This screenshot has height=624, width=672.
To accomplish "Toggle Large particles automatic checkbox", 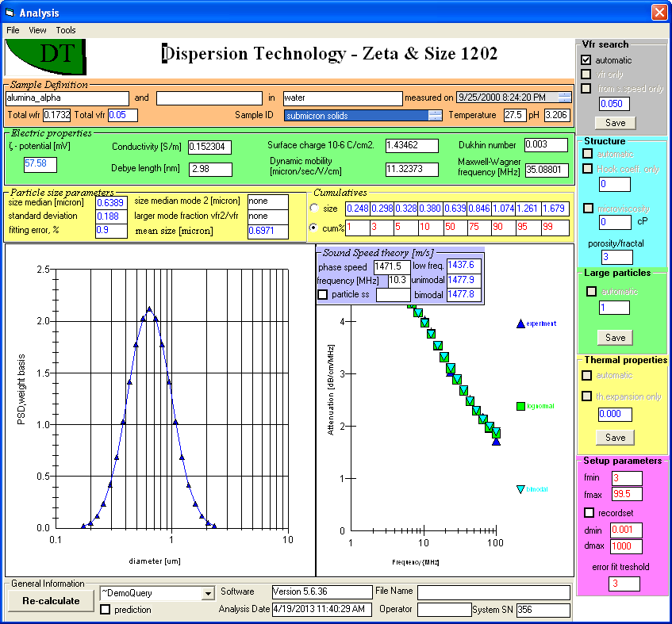I will (591, 291).
